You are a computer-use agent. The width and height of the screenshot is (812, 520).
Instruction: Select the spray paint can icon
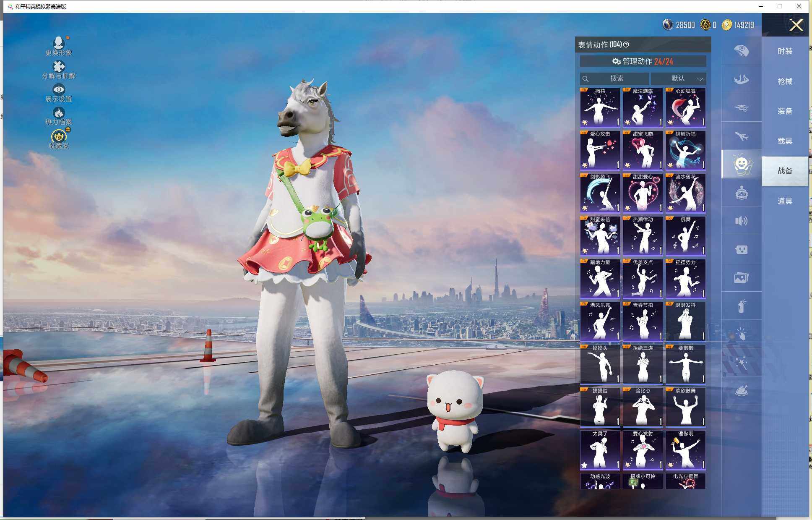[741, 306]
